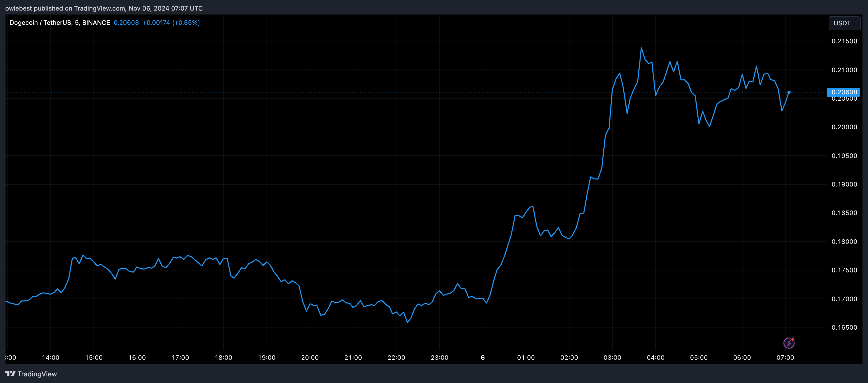Select the 18:00 time axis marker

223,357
